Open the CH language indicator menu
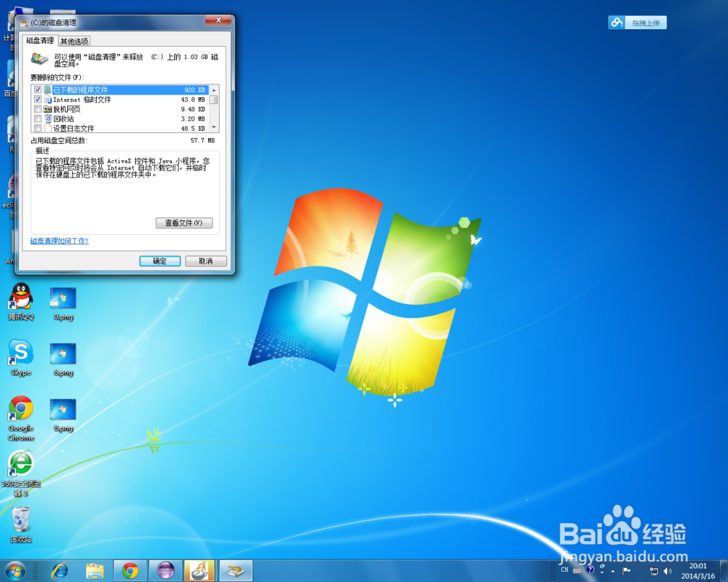The width and height of the screenshot is (728, 582). (x=564, y=571)
